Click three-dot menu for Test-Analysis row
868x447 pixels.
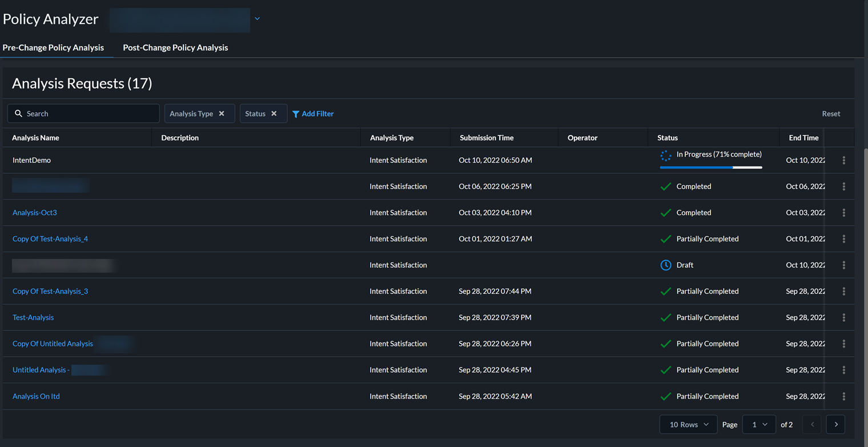(843, 318)
